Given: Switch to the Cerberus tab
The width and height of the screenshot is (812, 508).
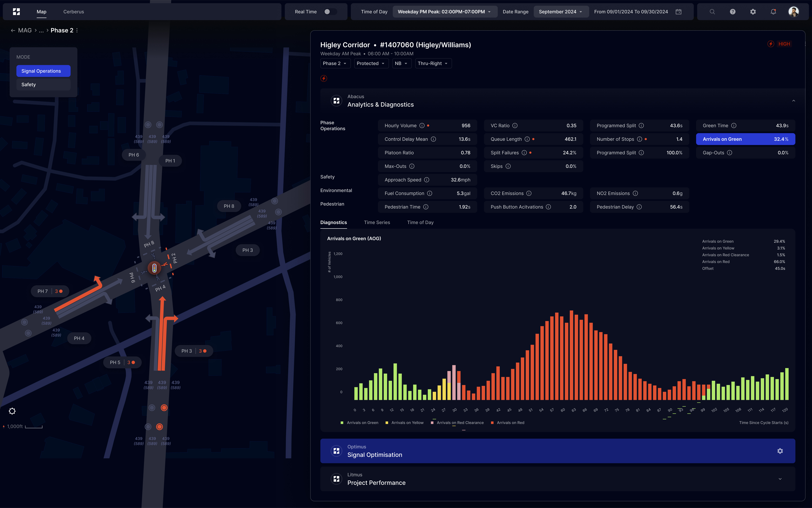Looking at the screenshot, I should pyautogui.click(x=74, y=12).
